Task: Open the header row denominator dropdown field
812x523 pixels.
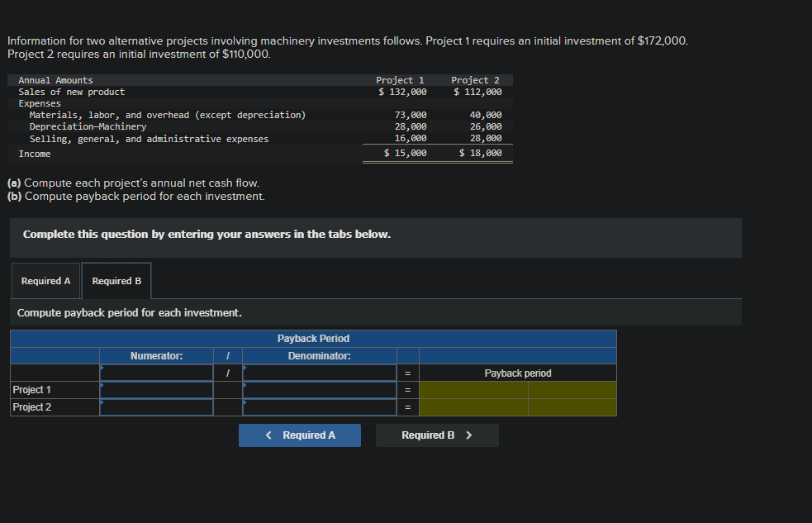Action: pyautogui.click(x=320, y=373)
